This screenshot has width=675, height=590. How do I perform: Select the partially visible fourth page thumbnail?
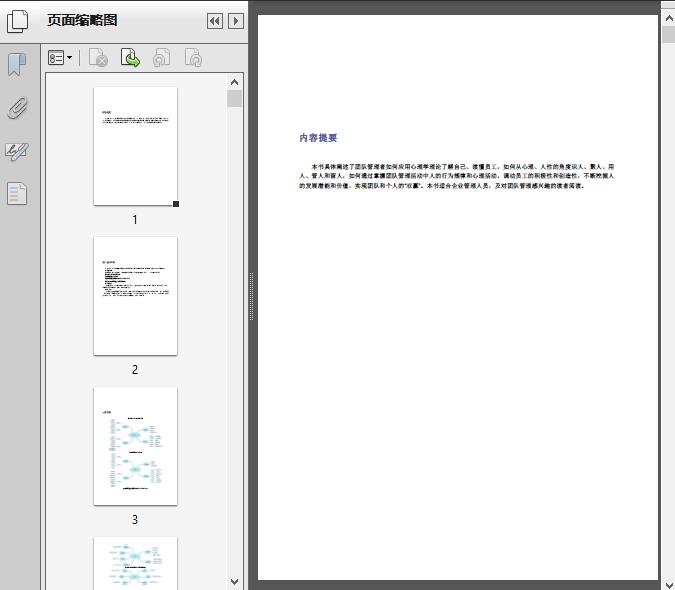135,563
